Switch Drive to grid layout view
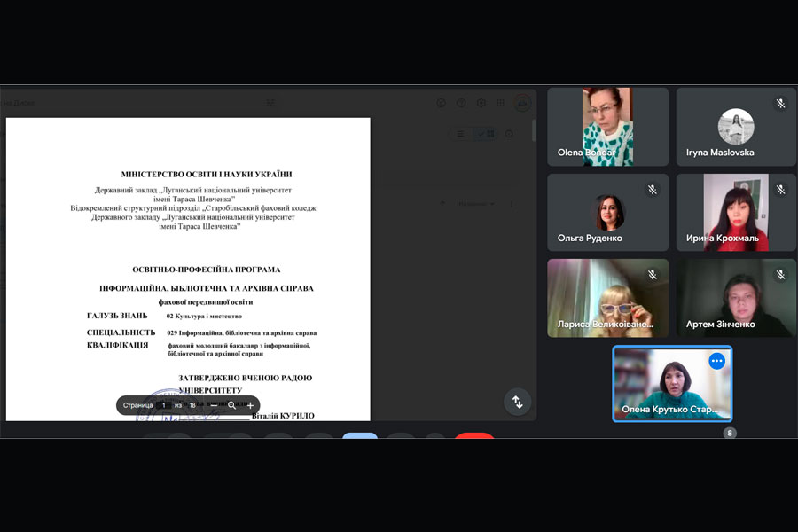 (x=484, y=134)
